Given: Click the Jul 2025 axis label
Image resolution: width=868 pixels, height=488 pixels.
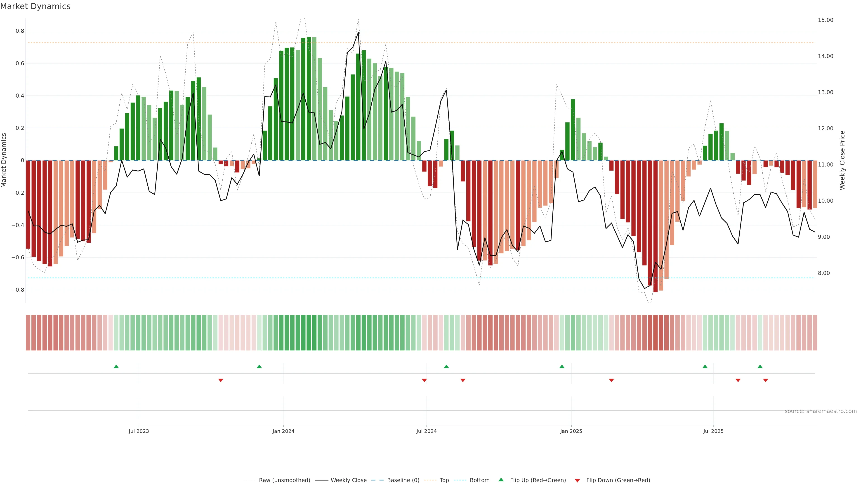Looking at the screenshot, I should coord(713,431).
